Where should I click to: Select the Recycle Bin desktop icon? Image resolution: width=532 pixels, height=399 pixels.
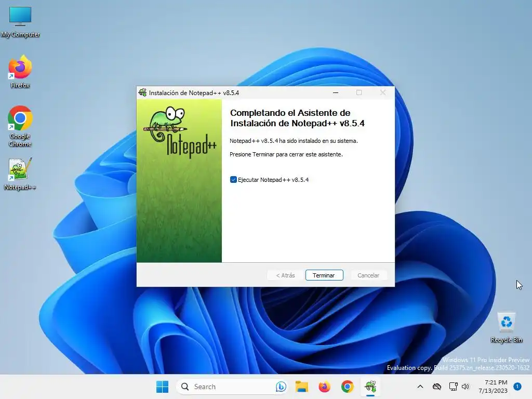pos(506,327)
